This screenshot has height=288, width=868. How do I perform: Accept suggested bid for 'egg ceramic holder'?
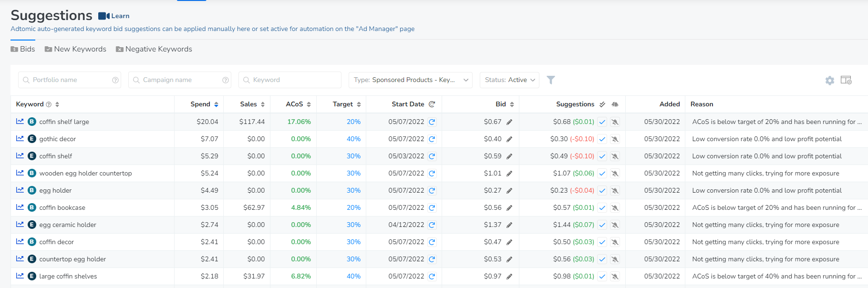[602, 225]
